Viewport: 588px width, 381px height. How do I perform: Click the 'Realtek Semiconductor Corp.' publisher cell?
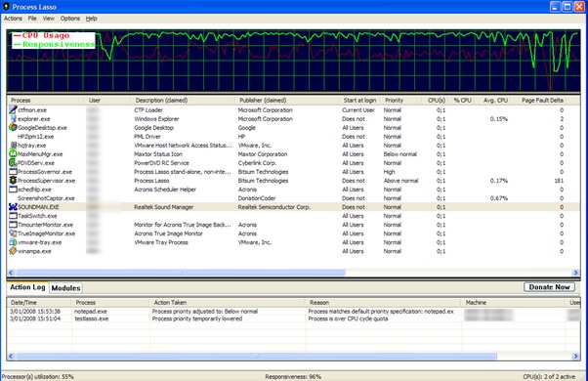[x=274, y=207]
